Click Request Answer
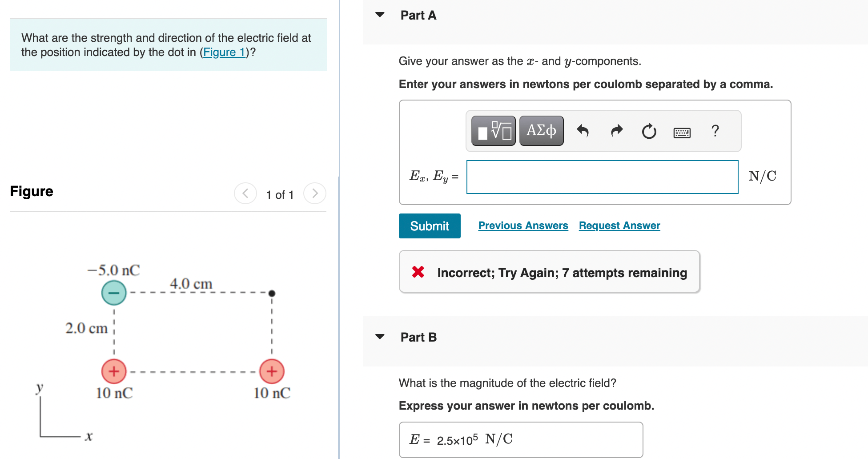The image size is (868, 459). [x=619, y=225]
